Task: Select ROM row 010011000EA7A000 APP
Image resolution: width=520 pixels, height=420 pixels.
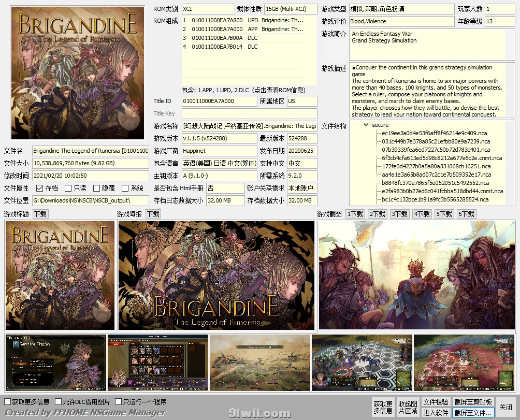Action: click(243, 29)
